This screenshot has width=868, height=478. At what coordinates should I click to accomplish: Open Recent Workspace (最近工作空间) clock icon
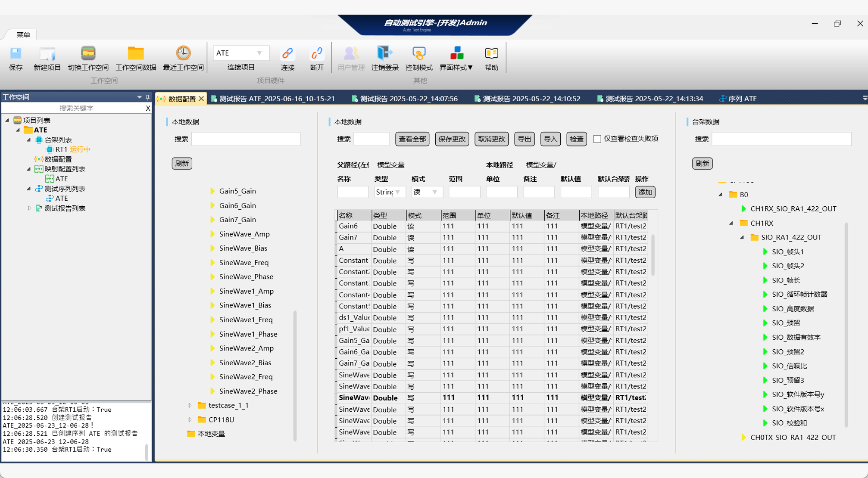[x=183, y=53]
